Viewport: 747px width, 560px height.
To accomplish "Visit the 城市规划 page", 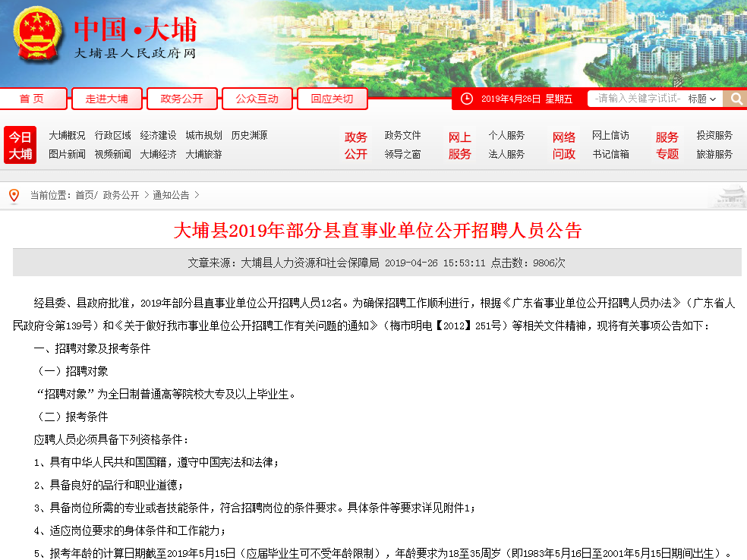I will 202,135.
